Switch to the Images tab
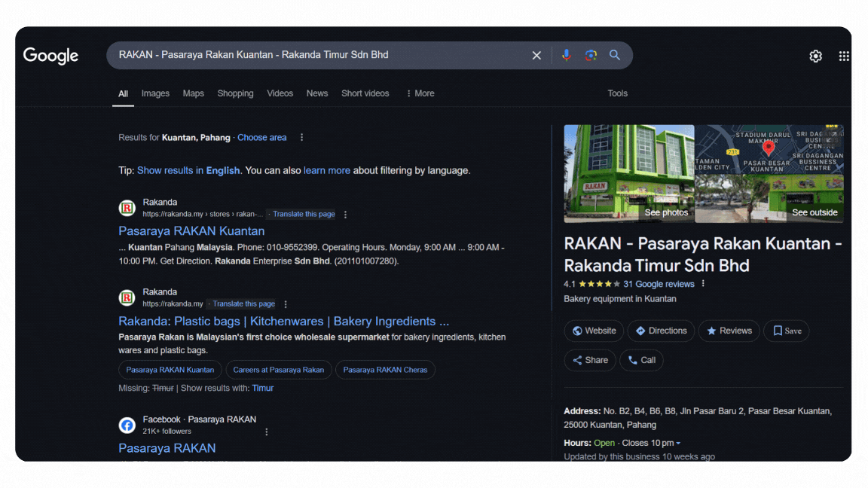 155,93
